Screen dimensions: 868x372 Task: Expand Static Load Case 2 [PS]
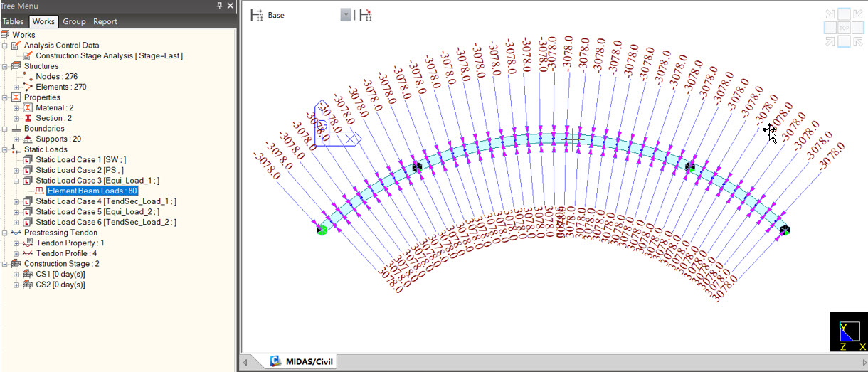point(16,170)
